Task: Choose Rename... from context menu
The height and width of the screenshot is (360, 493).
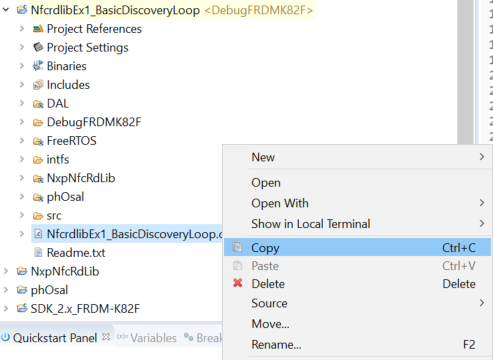Action: tap(357, 344)
